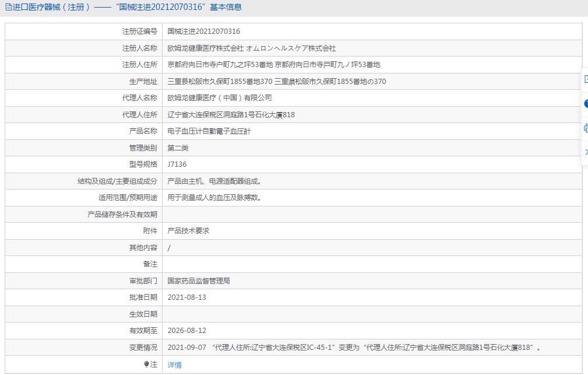Click the 附件 value 产品技术要求
588x375 pixels.
188,231
